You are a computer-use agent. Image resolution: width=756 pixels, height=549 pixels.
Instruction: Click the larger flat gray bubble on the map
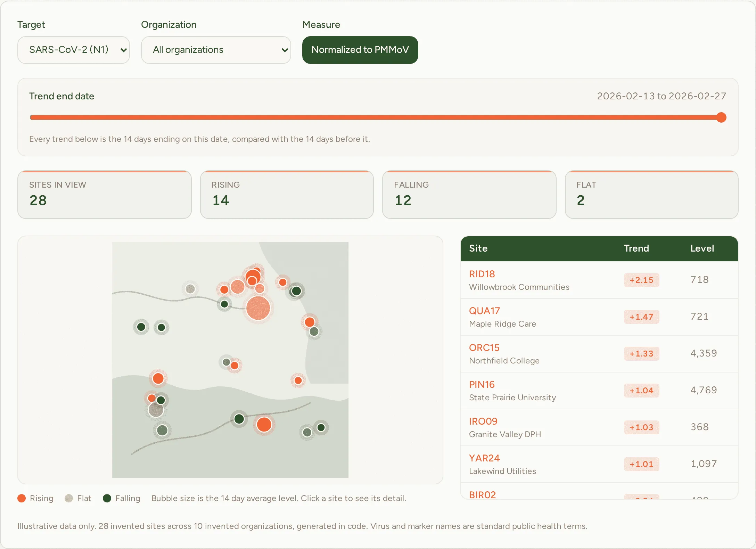(x=156, y=410)
